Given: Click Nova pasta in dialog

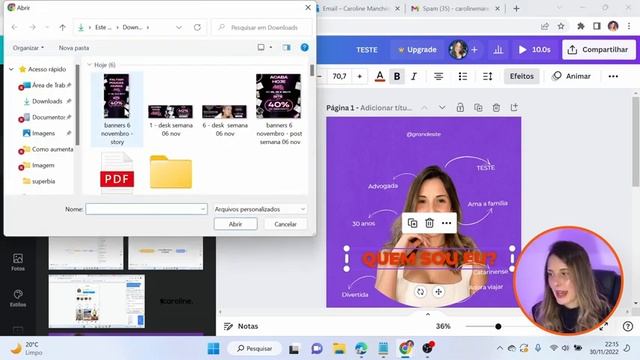Looking at the screenshot, I should click(73, 48).
